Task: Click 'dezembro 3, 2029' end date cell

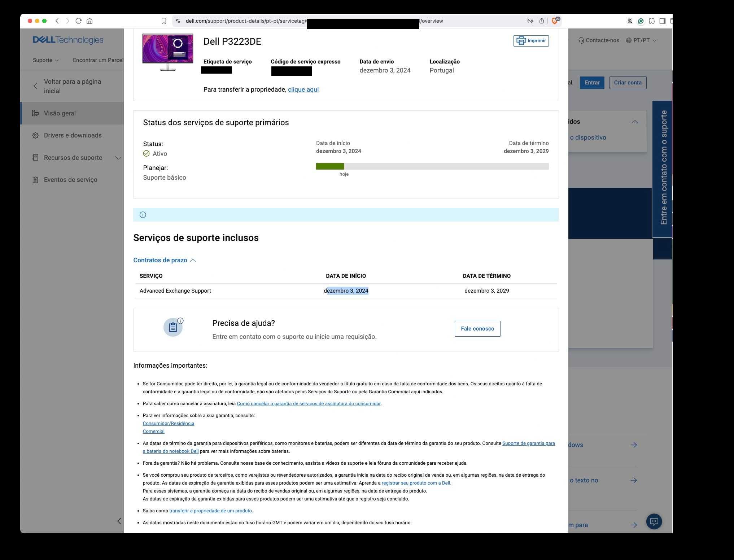Action: point(486,291)
